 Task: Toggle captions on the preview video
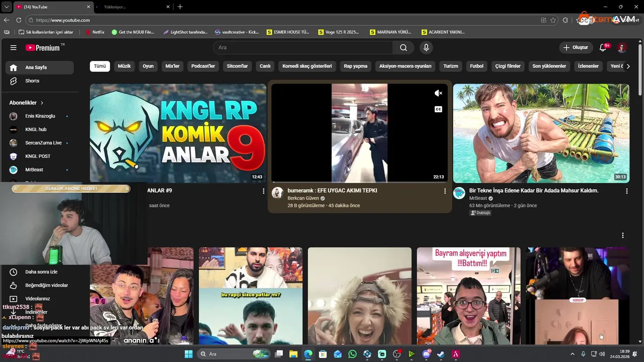pyautogui.click(x=438, y=109)
